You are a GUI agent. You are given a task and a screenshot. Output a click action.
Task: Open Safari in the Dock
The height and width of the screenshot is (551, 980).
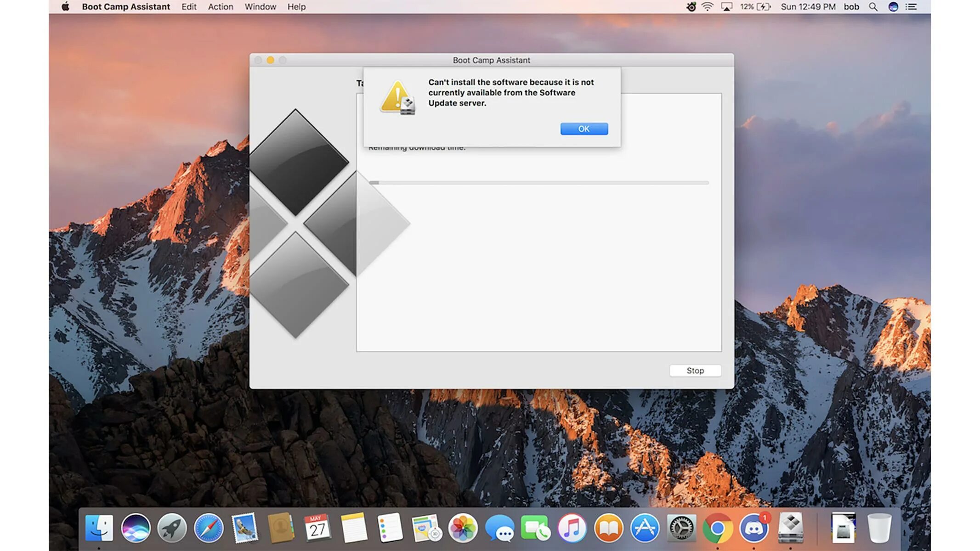(208, 528)
